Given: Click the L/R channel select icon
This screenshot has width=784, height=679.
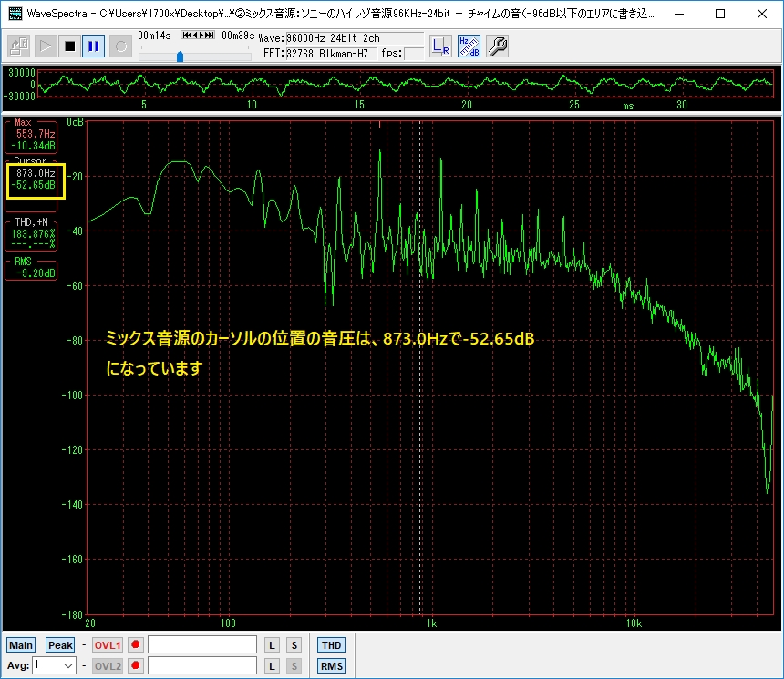Looking at the screenshot, I should pos(440,46).
